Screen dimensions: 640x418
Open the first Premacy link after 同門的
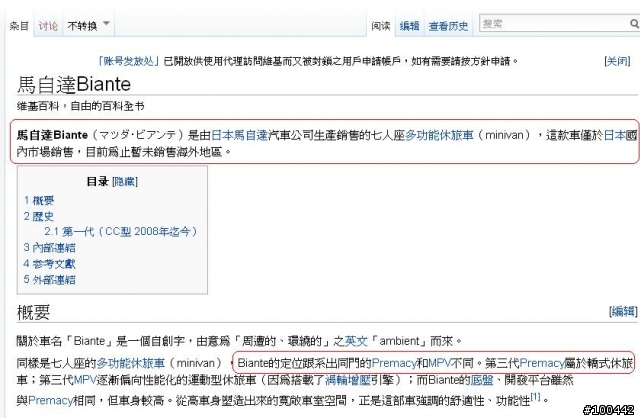tap(393, 363)
